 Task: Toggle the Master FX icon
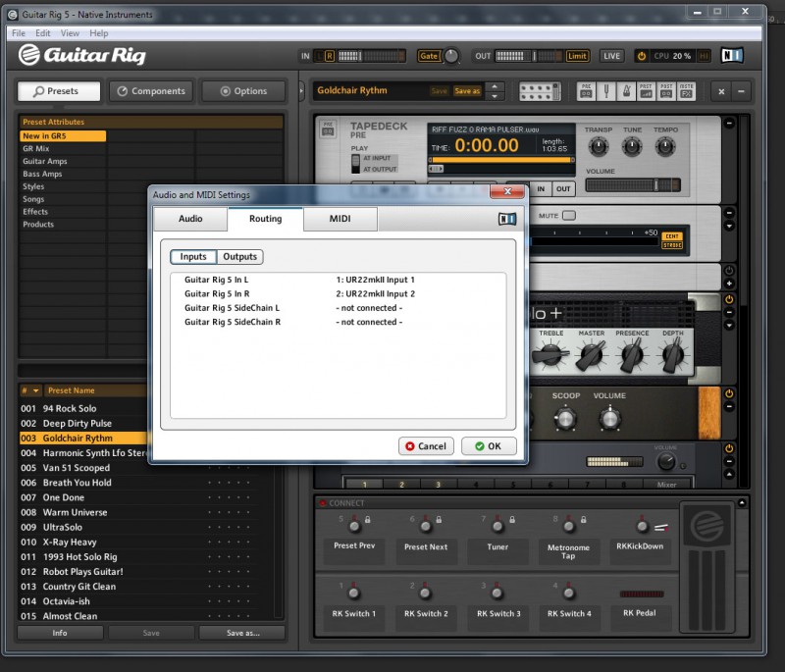pyautogui.click(x=686, y=91)
